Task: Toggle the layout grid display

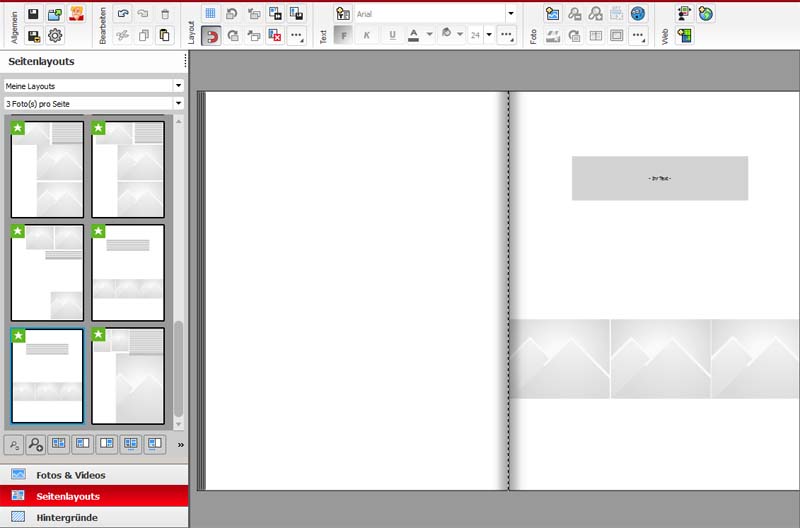Action: point(211,14)
